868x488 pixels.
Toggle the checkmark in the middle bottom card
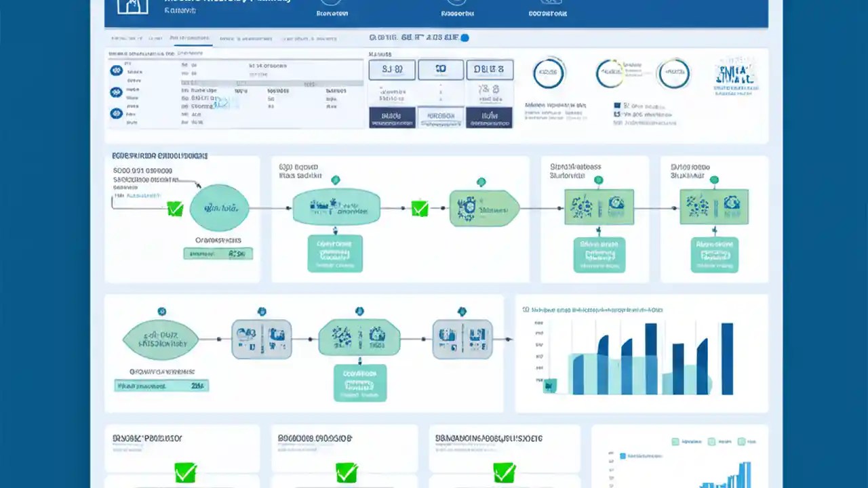pyautogui.click(x=346, y=471)
